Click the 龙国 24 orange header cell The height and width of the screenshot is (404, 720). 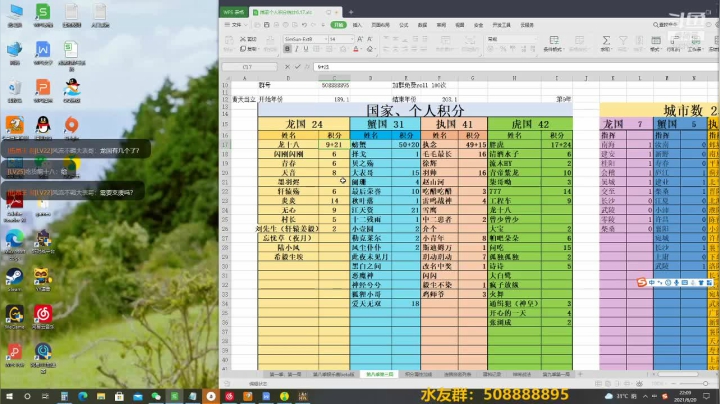click(304, 124)
